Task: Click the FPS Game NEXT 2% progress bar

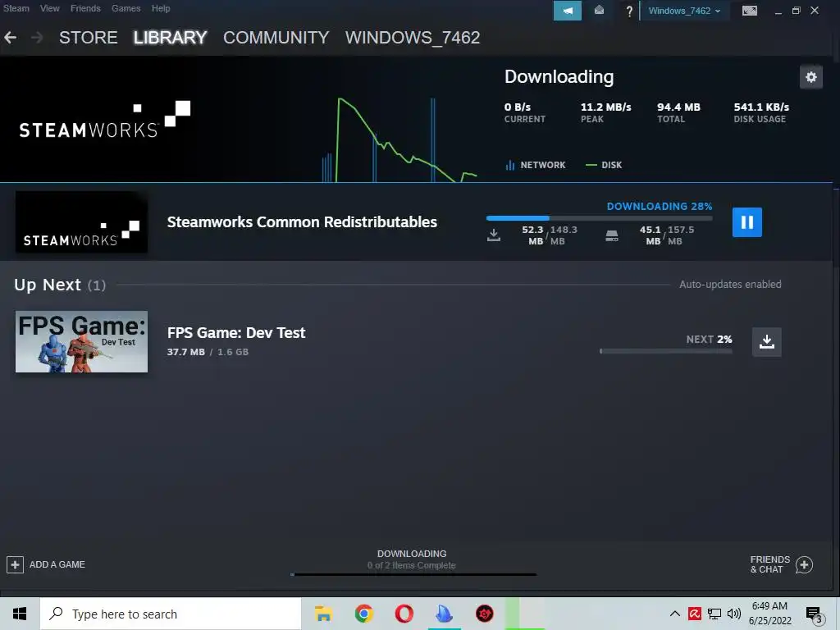Action: pyautogui.click(x=666, y=351)
